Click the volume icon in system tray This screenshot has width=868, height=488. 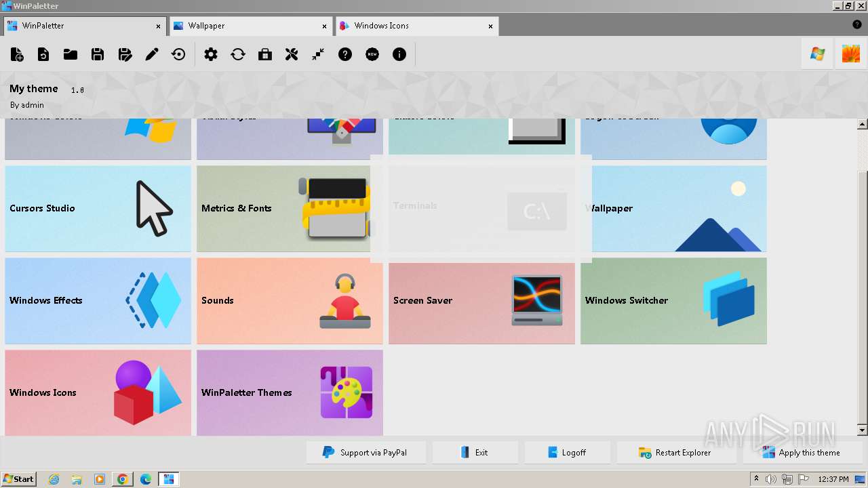tap(772, 479)
